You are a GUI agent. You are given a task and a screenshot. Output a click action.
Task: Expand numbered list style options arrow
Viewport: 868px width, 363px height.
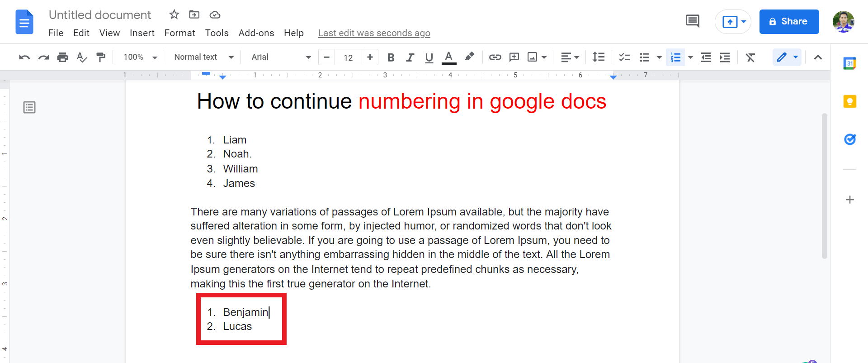(x=690, y=57)
